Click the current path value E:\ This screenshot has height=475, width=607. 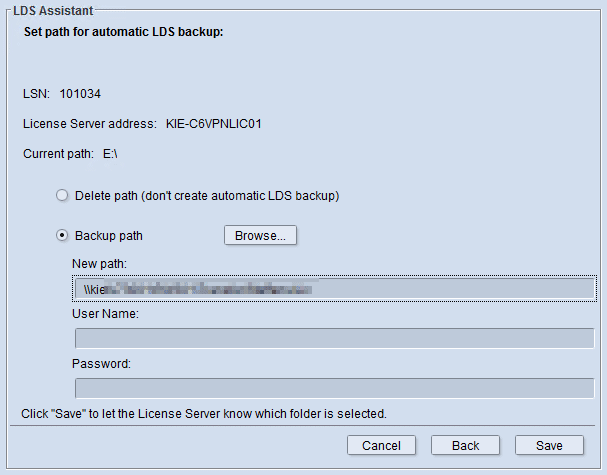(x=110, y=154)
